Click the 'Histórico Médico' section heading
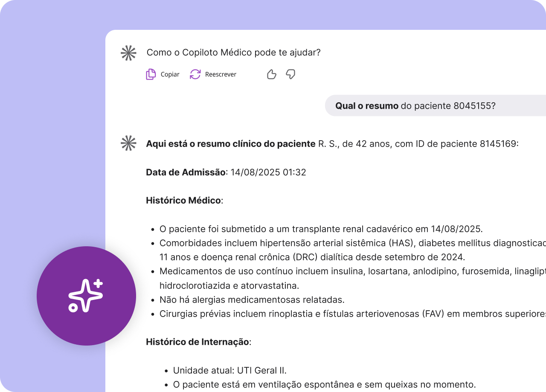This screenshot has height=392, width=546. tap(184, 200)
